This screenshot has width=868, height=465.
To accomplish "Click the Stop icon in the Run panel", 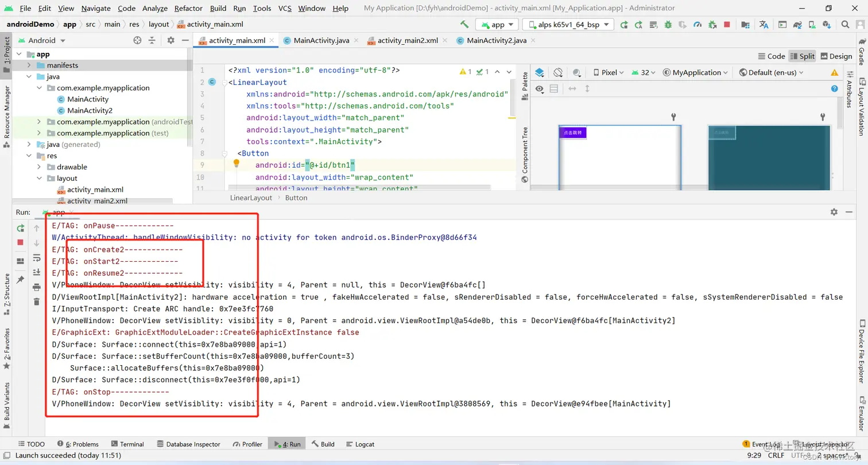I will [x=21, y=242].
